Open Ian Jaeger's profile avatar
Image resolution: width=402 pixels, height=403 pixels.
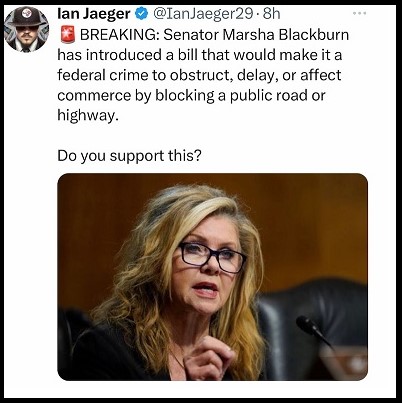coord(27,29)
